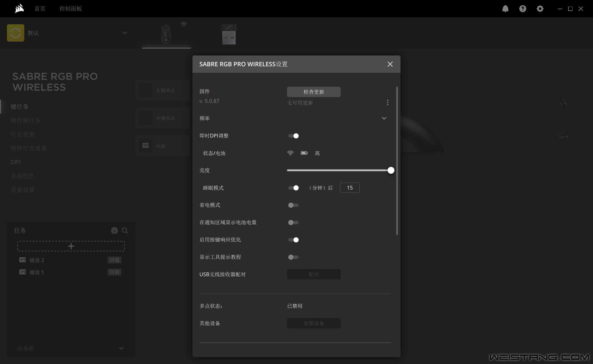Expand the 任务库 chevron
Image resolution: width=593 pixels, height=364 pixels.
coord(121,348)
